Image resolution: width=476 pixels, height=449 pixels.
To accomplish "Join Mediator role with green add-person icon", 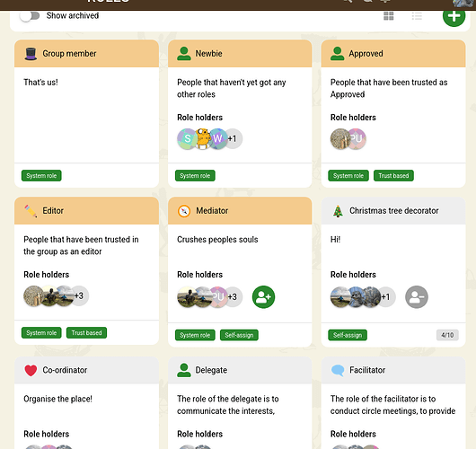I will point(263,297).
